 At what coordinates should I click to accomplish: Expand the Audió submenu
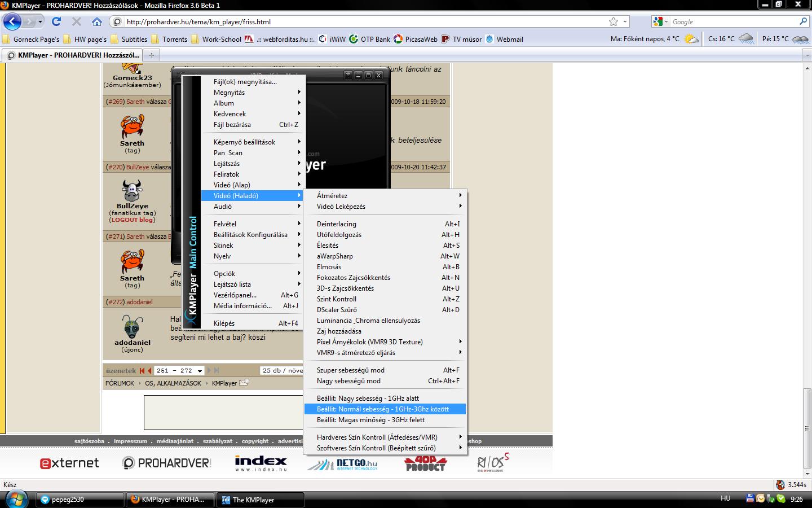[x=254, y=207]
